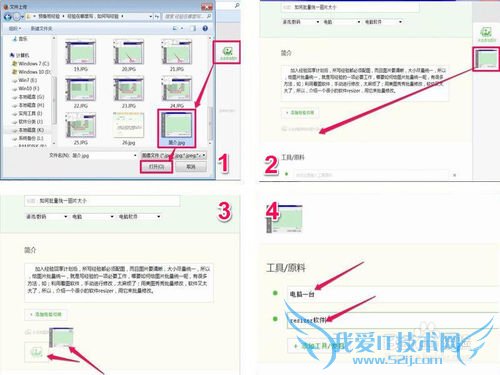Click the green upload-image icon beside the dialog
This screenshot has height=375, width=500.
click(x=228, y=52)
